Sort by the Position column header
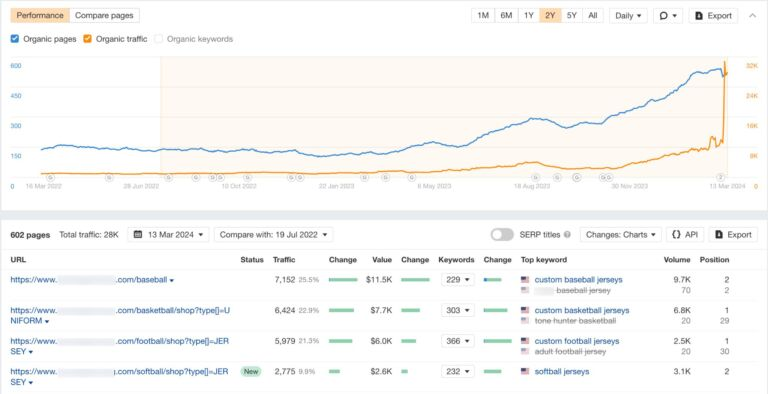This screenshot has height=394, width=768. click(714, 260)
